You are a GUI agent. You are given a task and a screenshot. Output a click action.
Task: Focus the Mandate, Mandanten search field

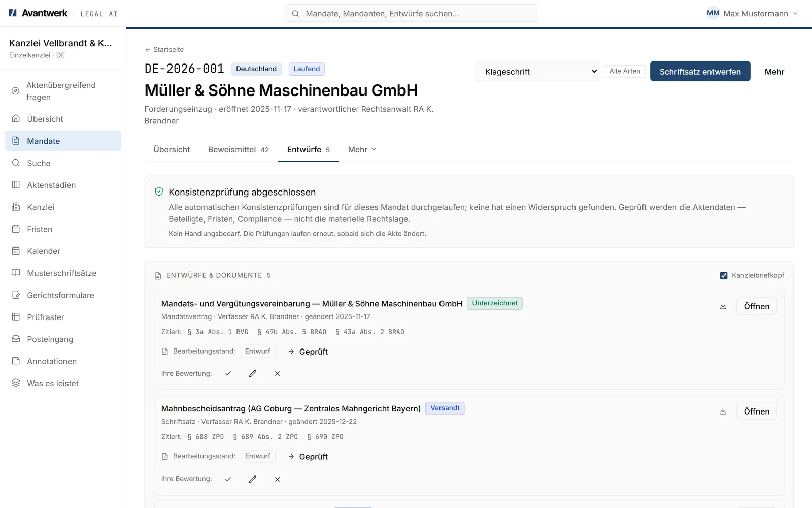[x=411, y=14]
